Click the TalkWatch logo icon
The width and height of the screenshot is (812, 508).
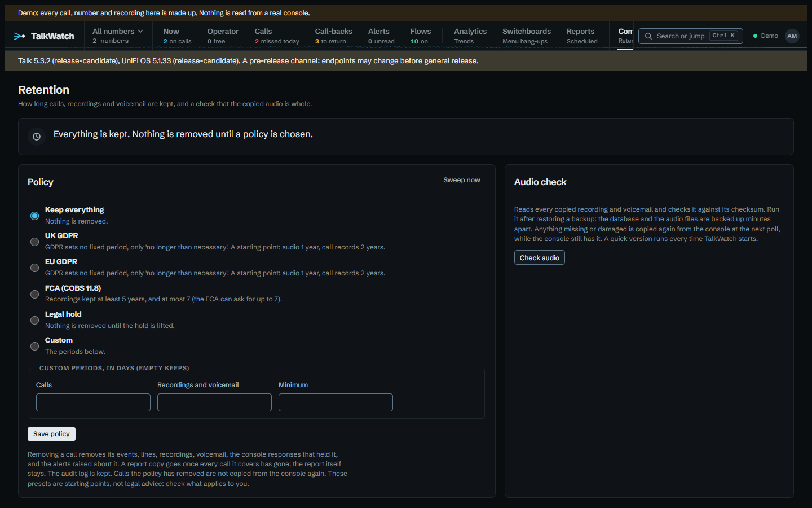pyautogui.click(x=19, y=36)
